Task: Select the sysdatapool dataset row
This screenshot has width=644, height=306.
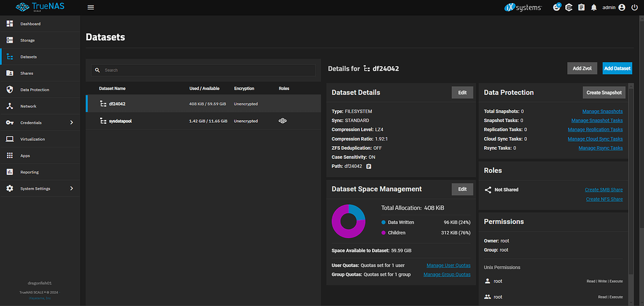Action: pyautogui.click(x=203, y=121)
